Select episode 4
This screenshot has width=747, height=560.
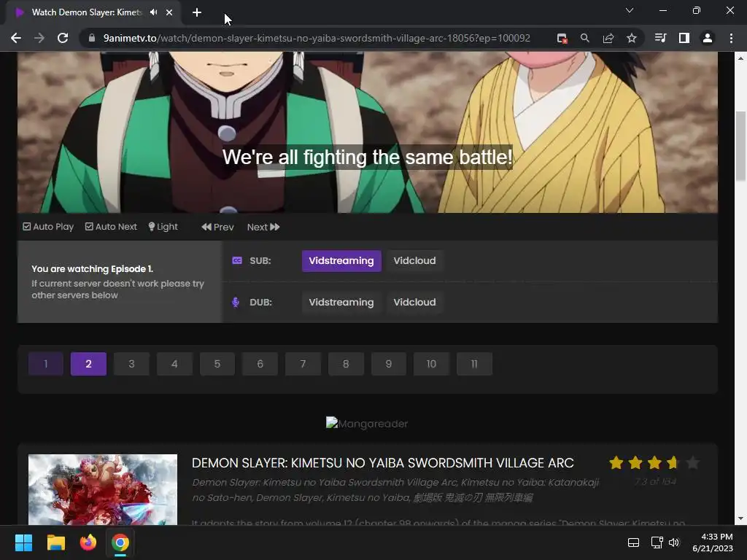pyautogui.click(x=174, y=364)
